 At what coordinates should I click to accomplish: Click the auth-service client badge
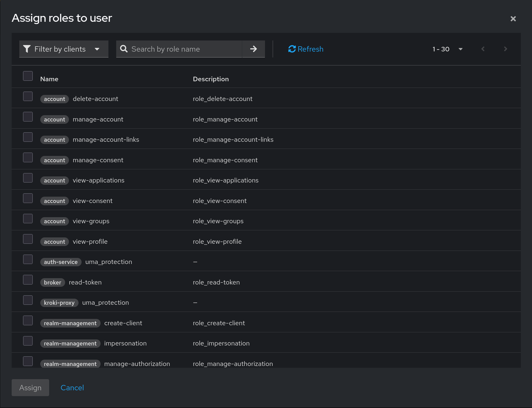61,262
